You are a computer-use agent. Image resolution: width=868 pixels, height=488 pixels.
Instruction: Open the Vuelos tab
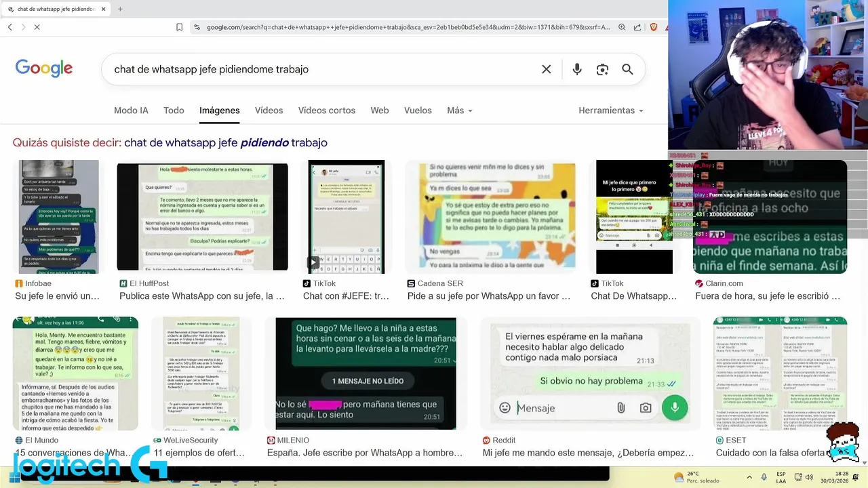click(x=418, y=110)
